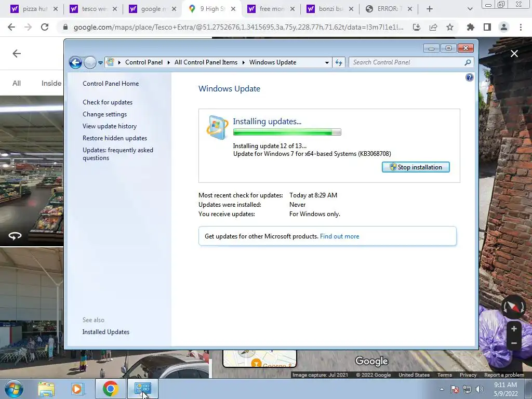
Task: Click the update installation progress bar
Action: click(287, 132)
